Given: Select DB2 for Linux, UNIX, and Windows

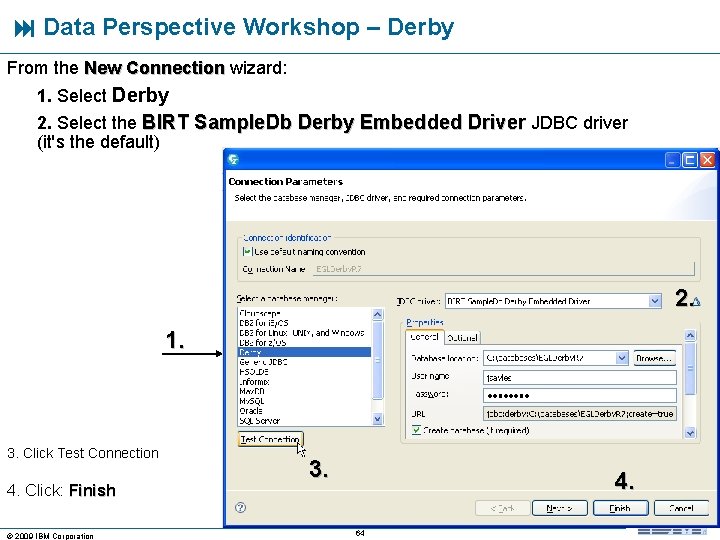Looking at the screenshot, I should pos(304,332).
